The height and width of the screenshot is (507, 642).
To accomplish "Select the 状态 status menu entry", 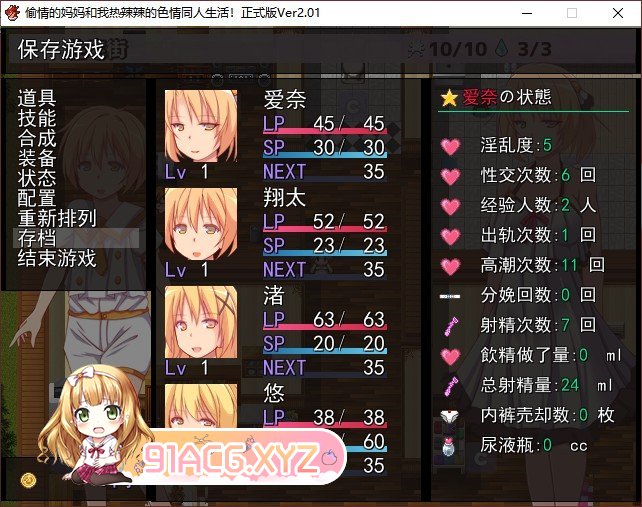I will (37, 178).
